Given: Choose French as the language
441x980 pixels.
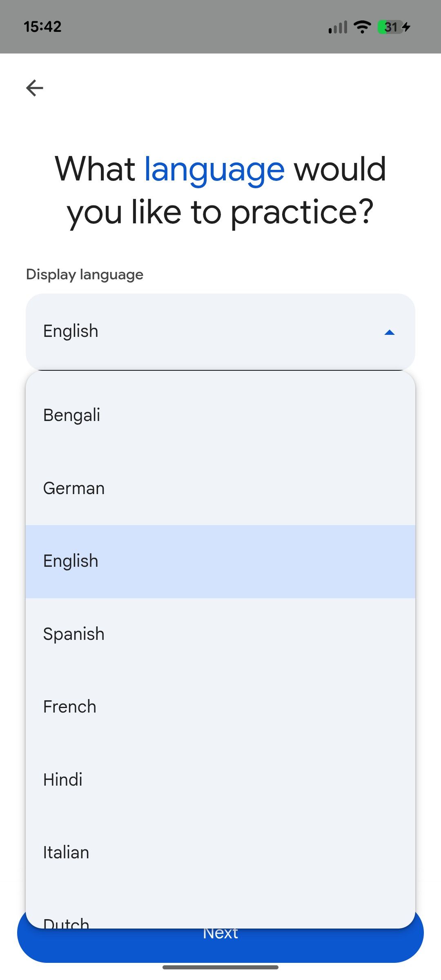Looking at the screenshot, I should pos(220,707).
